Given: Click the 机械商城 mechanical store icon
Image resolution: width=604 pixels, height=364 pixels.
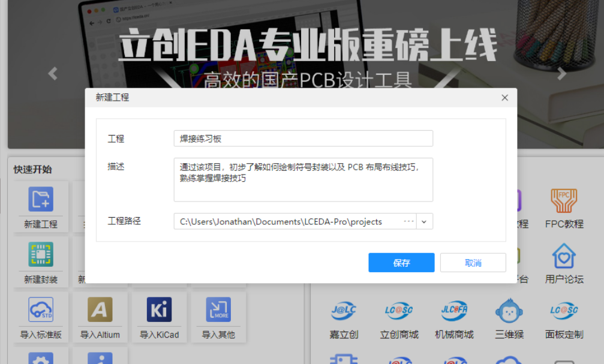Looking at the screenshot, I should 454,311.
